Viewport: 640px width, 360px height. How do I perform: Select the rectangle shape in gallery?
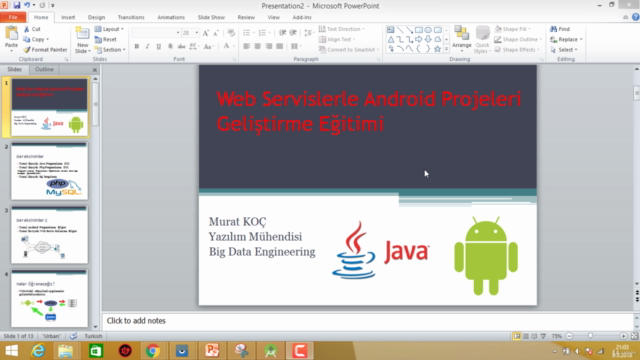pos(418,30)
